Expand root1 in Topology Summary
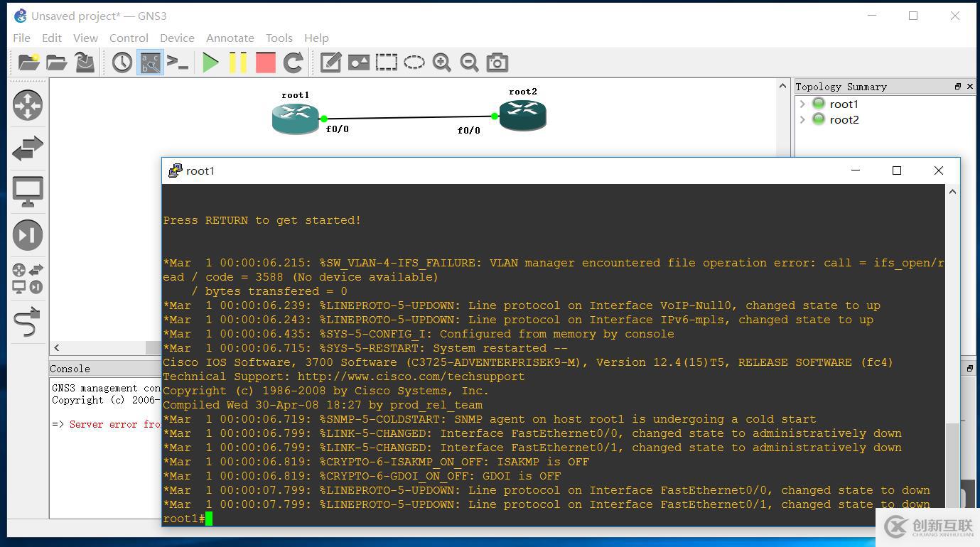The image size is (980, 547). 803,104
